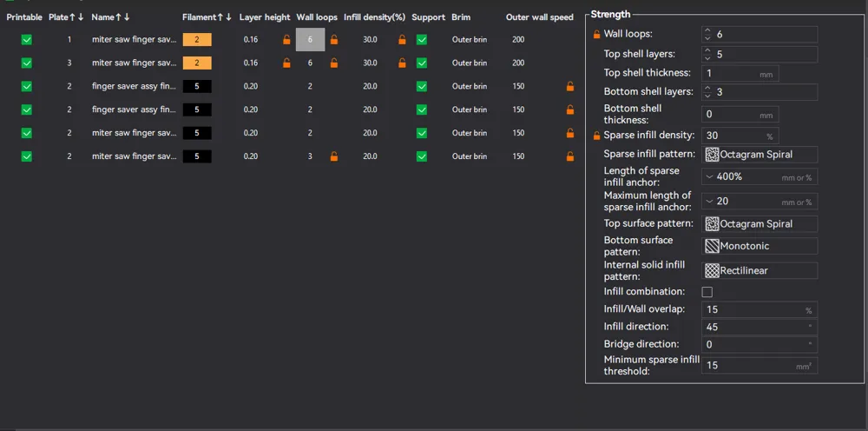Screen dimensions: 868x431
Task: Uncheck Printable for the plate 1 object
Action: click(27, 40)
